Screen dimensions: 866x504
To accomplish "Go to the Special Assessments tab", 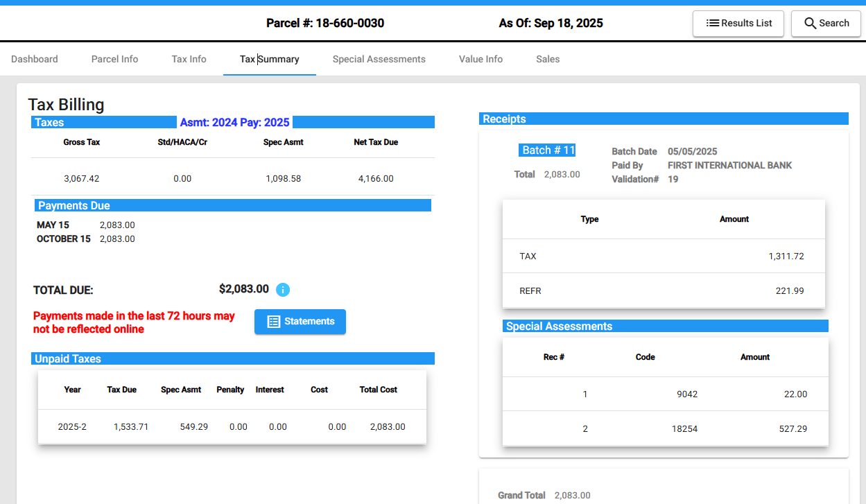I will [379, 60].
